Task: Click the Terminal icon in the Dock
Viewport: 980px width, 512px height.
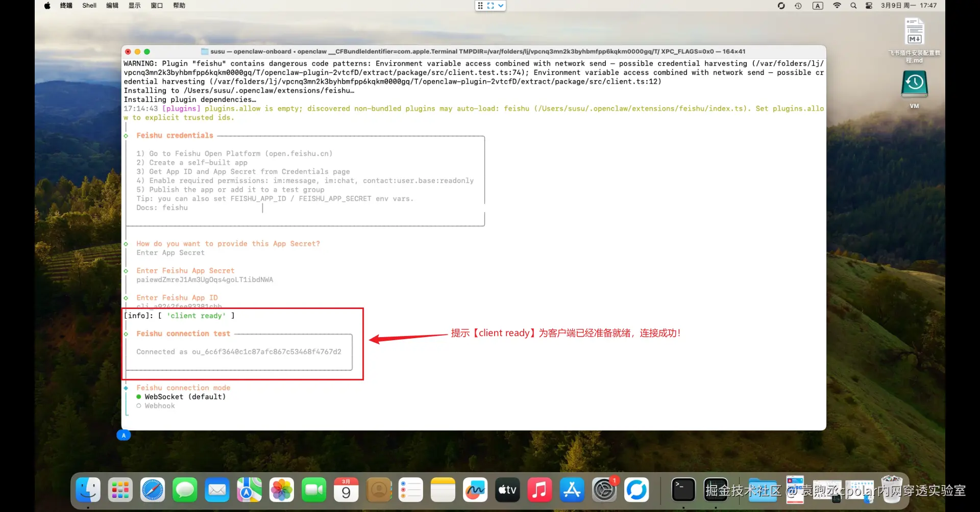Action: 683,490
